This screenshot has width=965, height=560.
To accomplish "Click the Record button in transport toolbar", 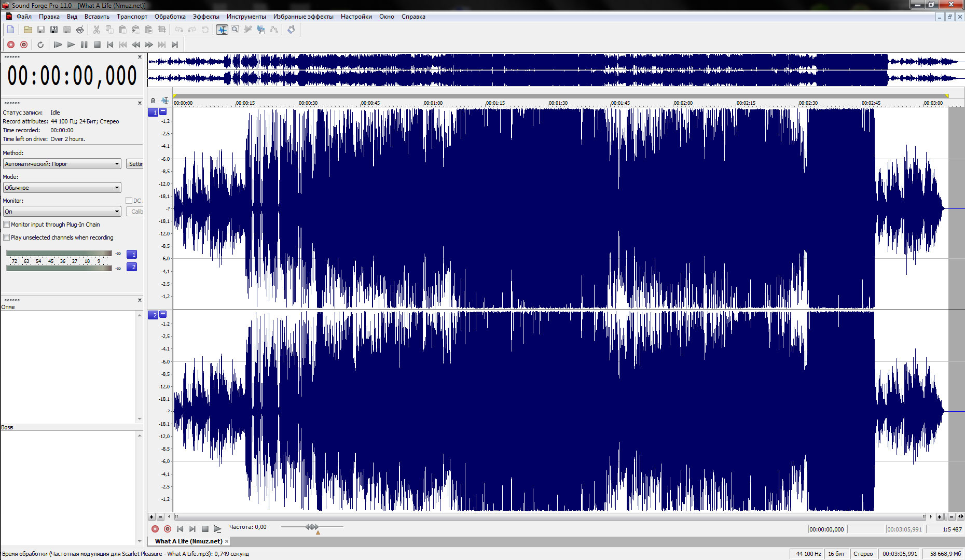I will pyautogui.click(x=11, y=45).
